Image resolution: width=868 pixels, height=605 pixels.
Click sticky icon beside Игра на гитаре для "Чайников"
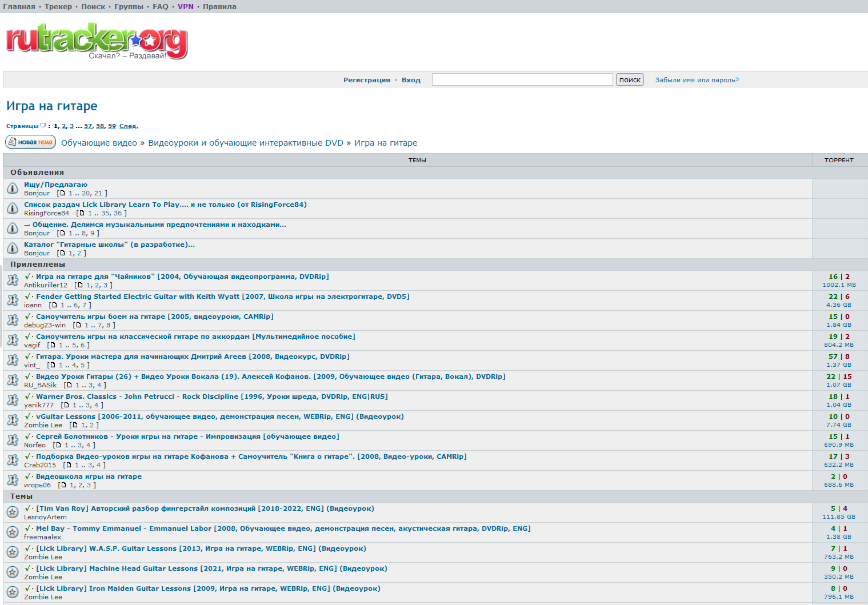(13, 281)
